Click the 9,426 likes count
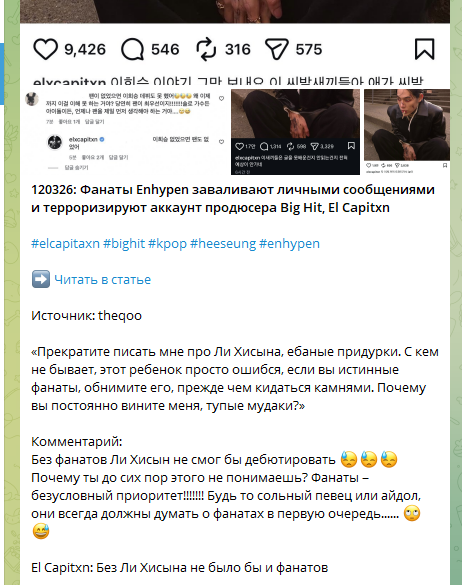Image resolution: width=462 pixels, height=585 pixels. [85, 49]
